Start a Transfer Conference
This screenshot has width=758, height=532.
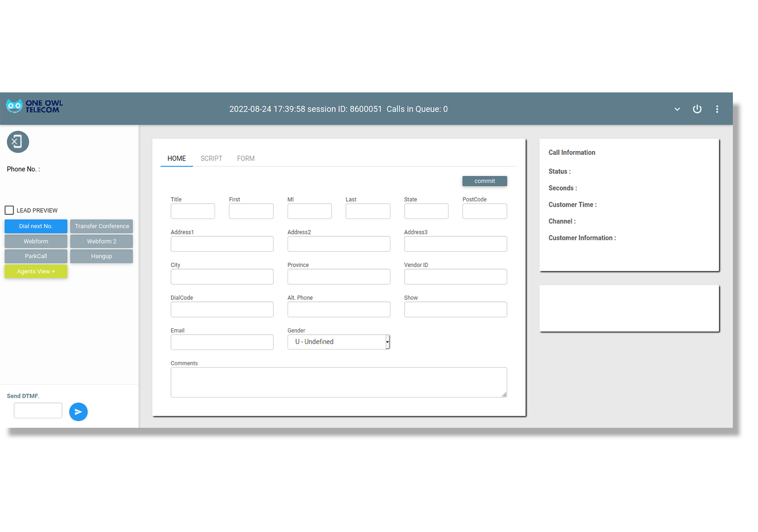101,226
